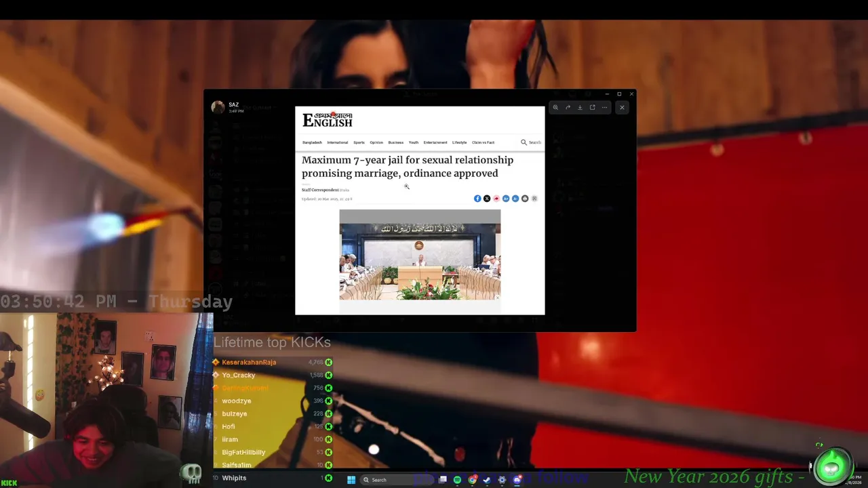Click the green K icon beside Whipits

[328, 478]
